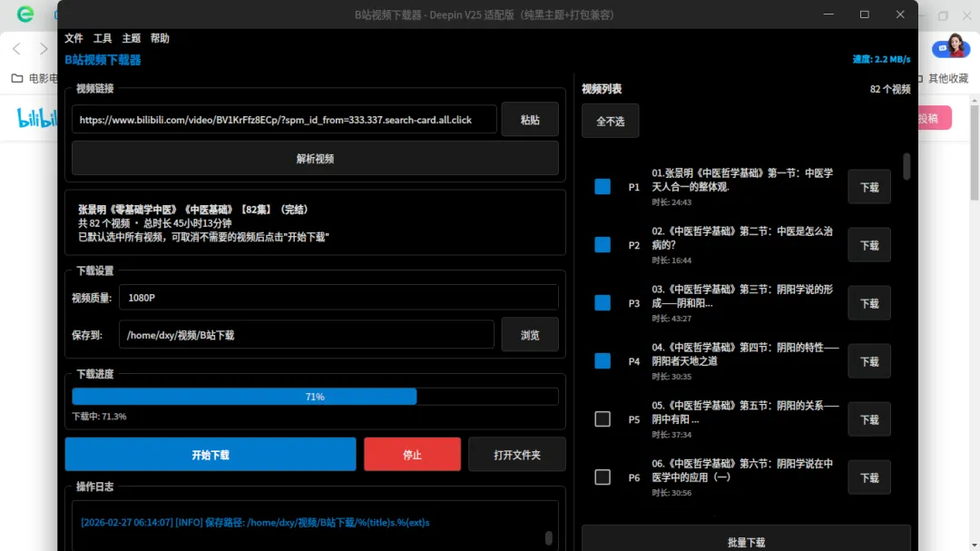Open the 文件 menu
The width and height of the screenshot is (980, 551).
[x=73, y=38]
